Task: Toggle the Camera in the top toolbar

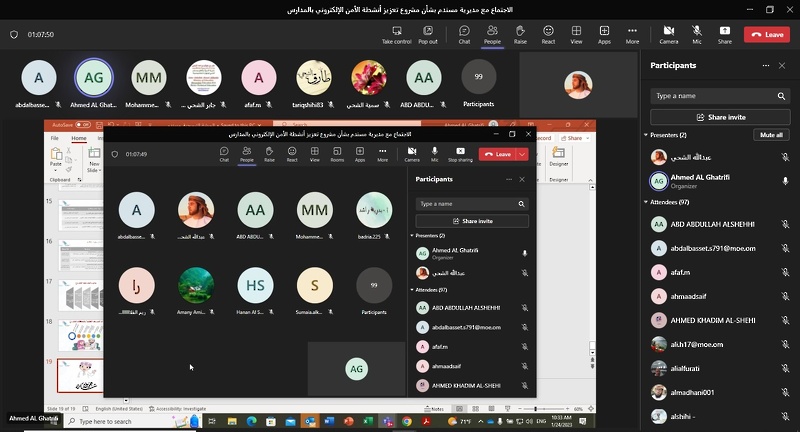Action: pyautogui.click(x=668, y=33)
